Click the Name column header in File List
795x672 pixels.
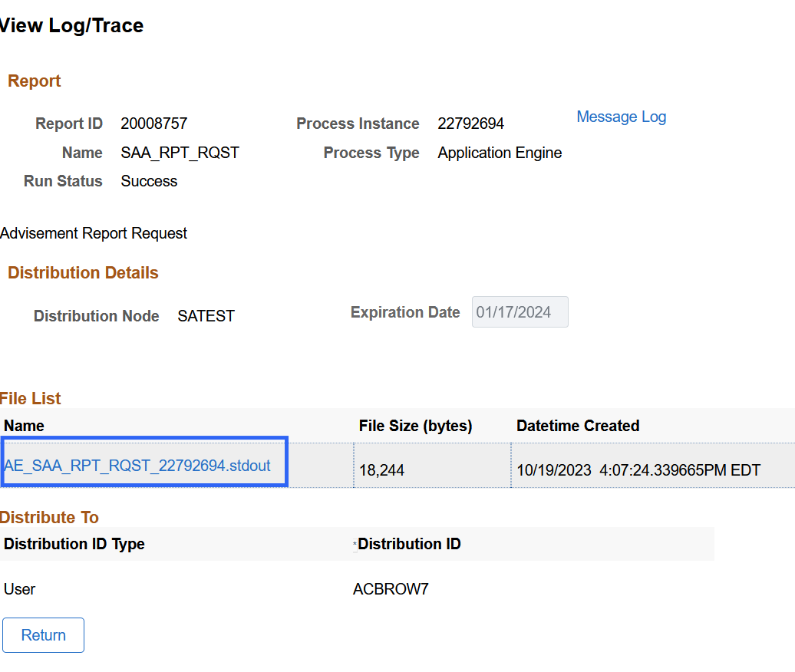tap(25, 426)
